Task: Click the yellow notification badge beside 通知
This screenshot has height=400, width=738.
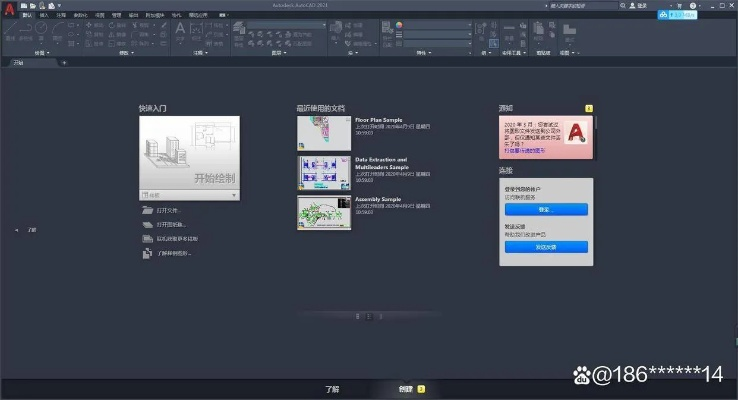Action: pyautogui.click(x=589, y=108)
